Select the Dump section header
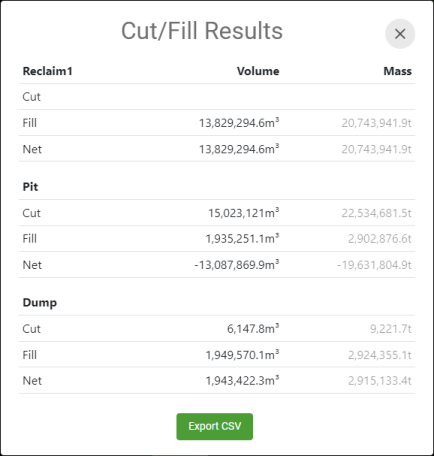Screen dimensions: 434x456 (40, 303)
